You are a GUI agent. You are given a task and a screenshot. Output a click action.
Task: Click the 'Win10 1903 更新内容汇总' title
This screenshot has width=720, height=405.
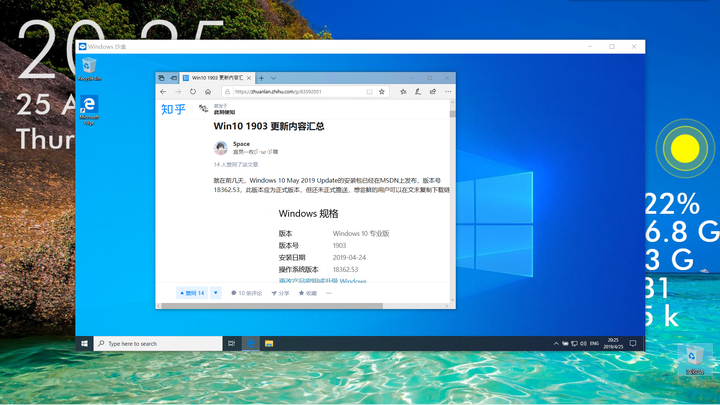tap(269, 126)
